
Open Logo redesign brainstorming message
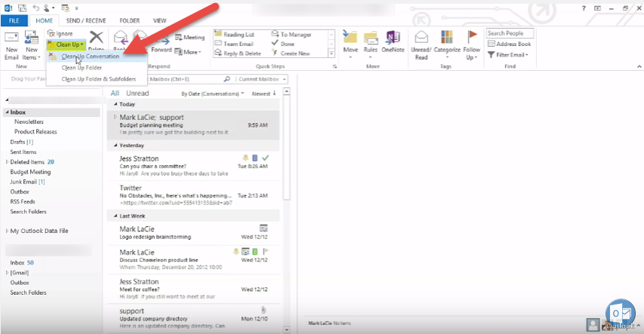click(193, 233)
